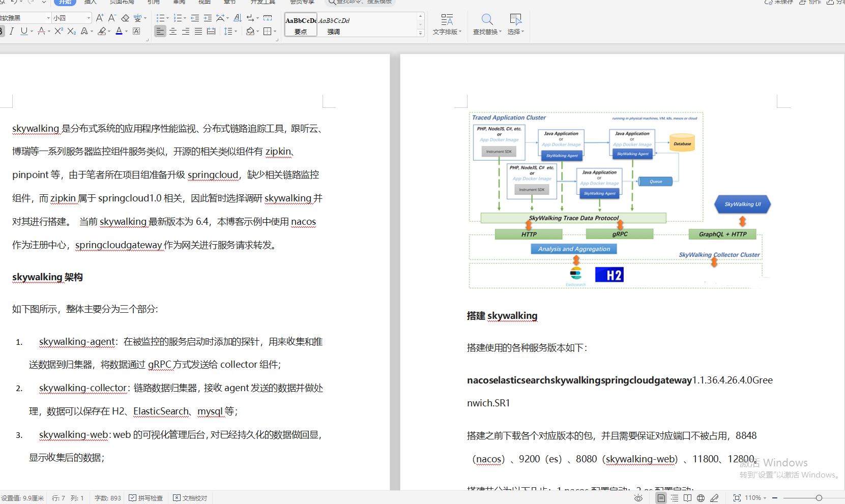Increase the font size with A+ icon
The image size is (845, 504).
100,18
